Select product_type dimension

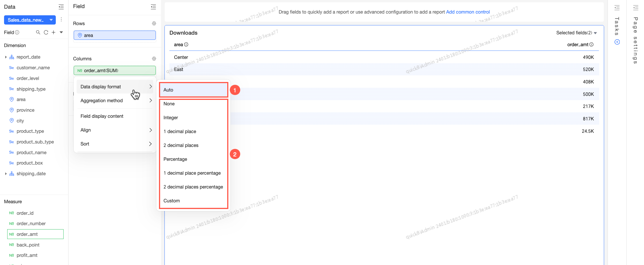click(x=30, y=131)
